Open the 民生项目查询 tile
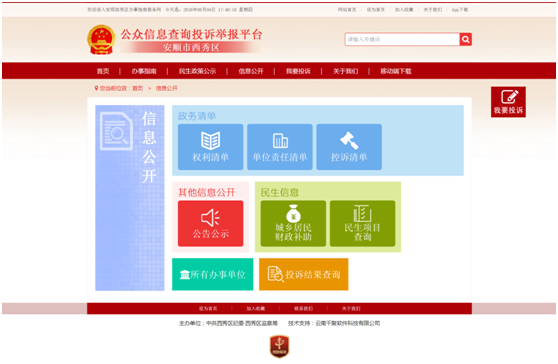This screenshot has width=558, height=364. tap(362, 223)
